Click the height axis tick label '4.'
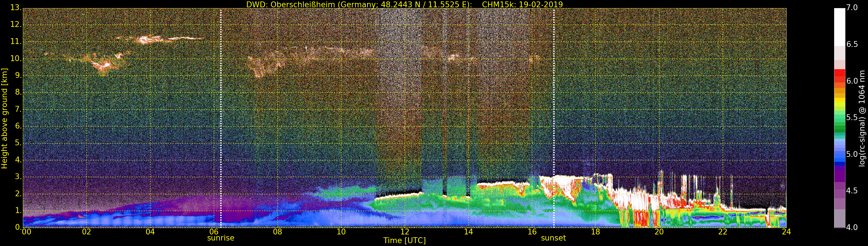The image size is (868, 246). (18, 160)
